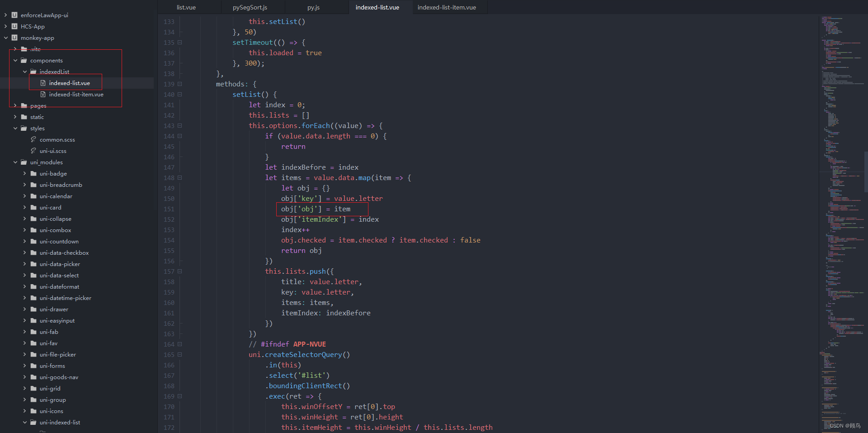Place cursor on obj['obj'] = item line
The image size is (868, 433).
click(316, 209)
